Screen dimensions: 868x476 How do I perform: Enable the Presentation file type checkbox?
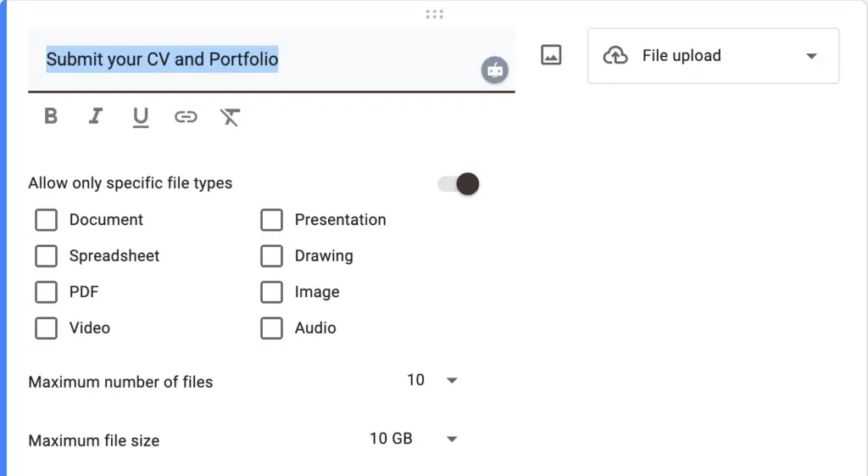[271, 221]
